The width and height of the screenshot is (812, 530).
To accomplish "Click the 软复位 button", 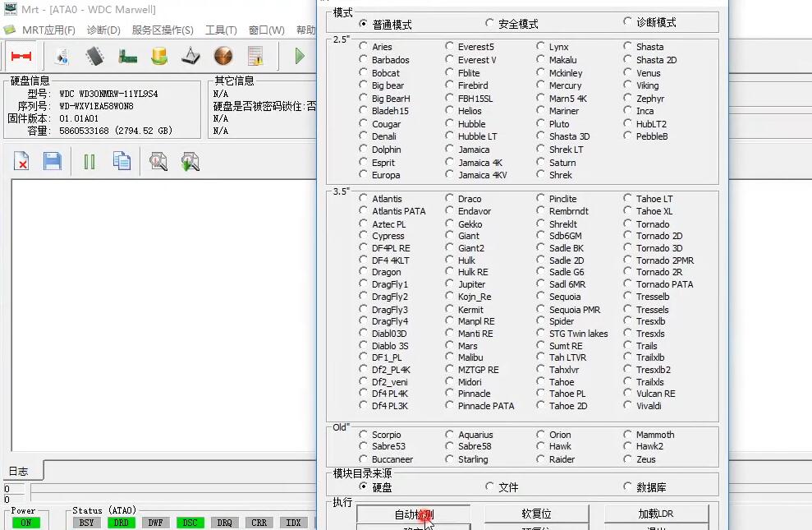I will [x=536, y=514].
